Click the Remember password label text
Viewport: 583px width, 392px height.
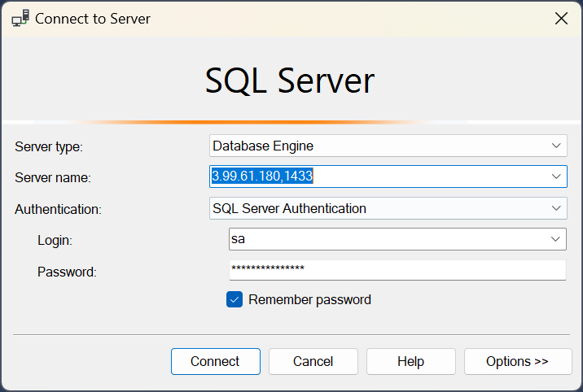tap(309, 299)
